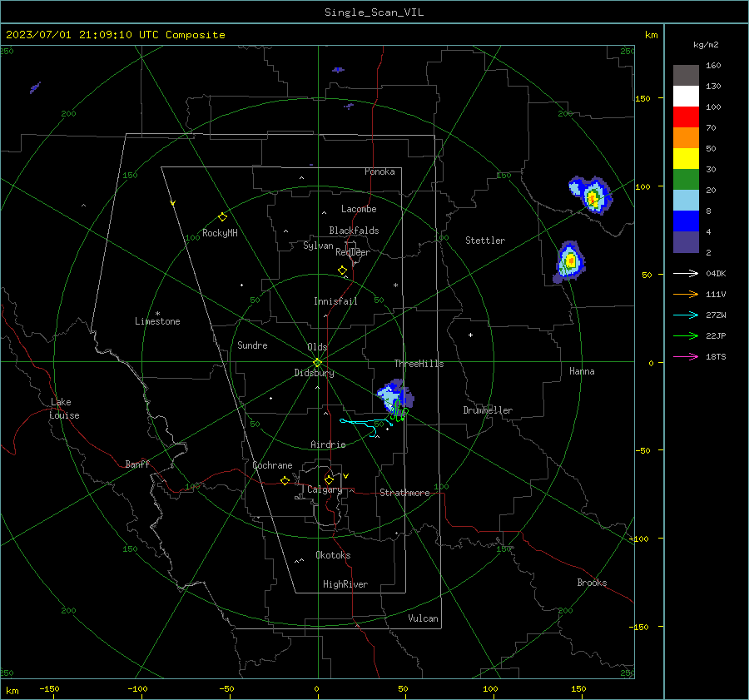
Task: Click the kg/m2 units label
Action: click(x=706, y=45)
